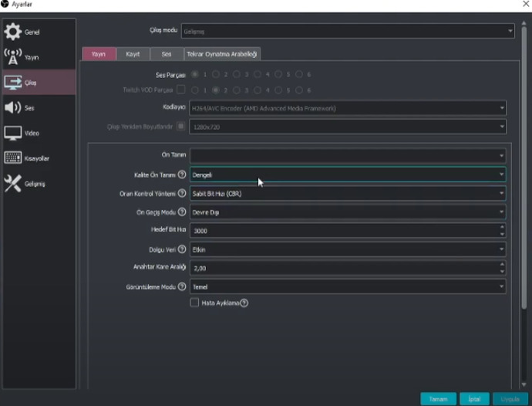Switch to Tekrar Oynatma Arabelleği tab

click(x=222, y=54)
